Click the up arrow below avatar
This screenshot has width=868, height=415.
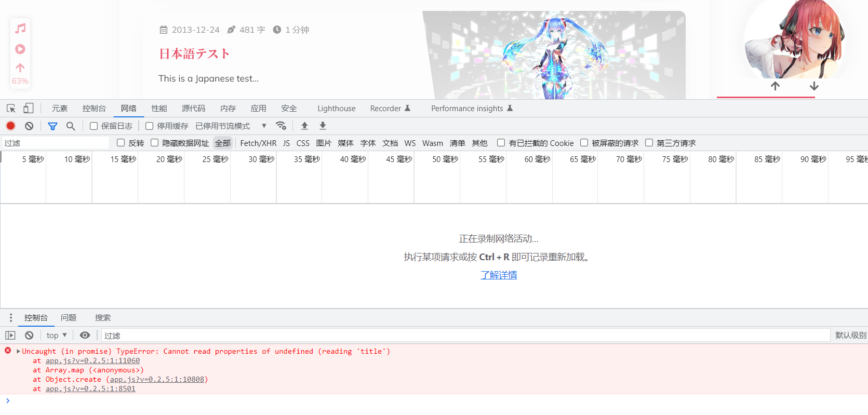(x=775, y=86)
